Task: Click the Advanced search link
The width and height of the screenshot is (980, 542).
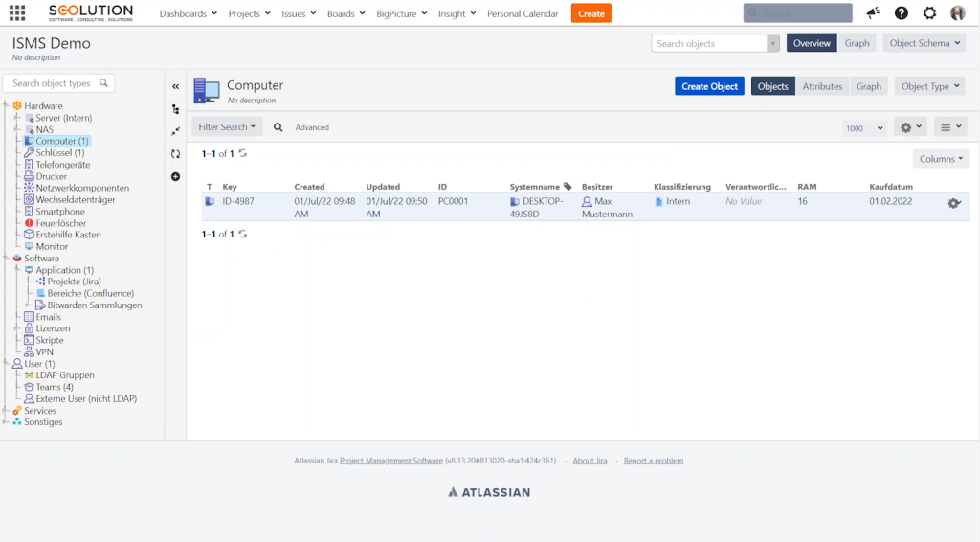Action: [312, 127]
